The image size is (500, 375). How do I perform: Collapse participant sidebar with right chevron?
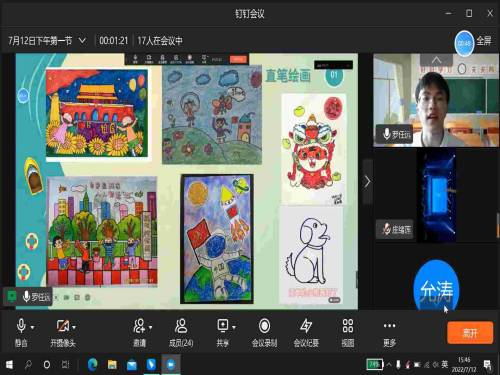367,182
